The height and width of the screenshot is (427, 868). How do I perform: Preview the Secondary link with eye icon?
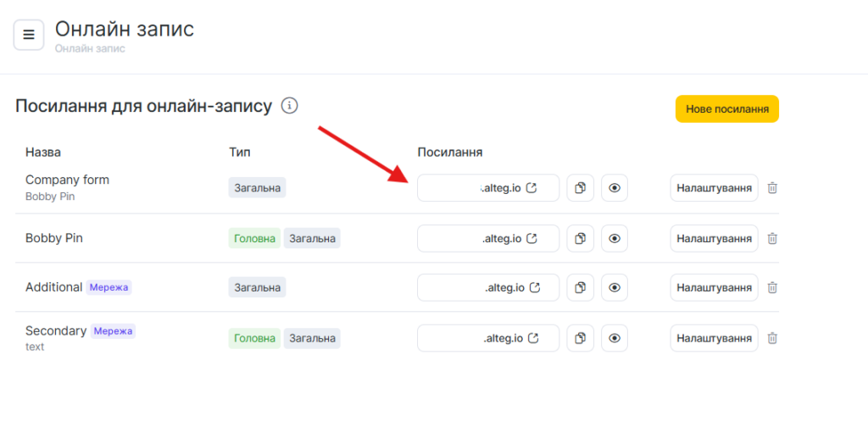pyautogui.click(x=615, y=338)
